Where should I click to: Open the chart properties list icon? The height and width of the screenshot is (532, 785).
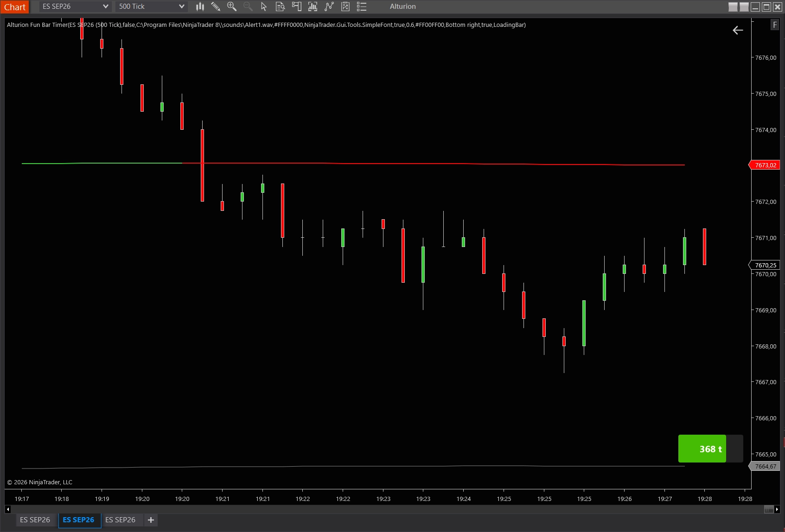[362, 6]
